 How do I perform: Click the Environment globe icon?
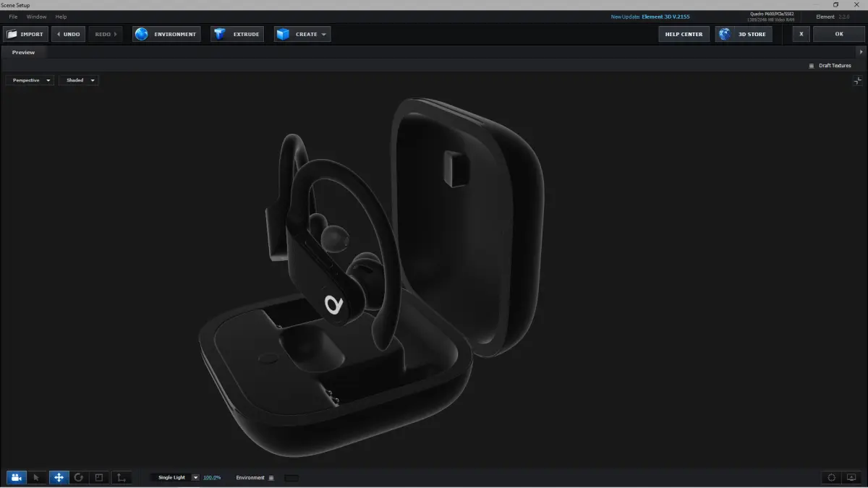pyautogui.click(x=142, y=34)
